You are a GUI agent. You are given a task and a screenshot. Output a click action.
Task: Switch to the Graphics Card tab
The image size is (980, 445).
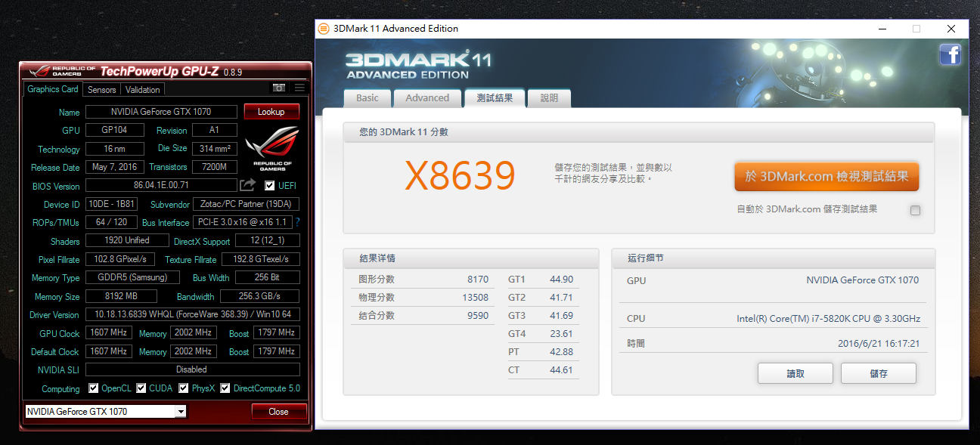[53, 89]
